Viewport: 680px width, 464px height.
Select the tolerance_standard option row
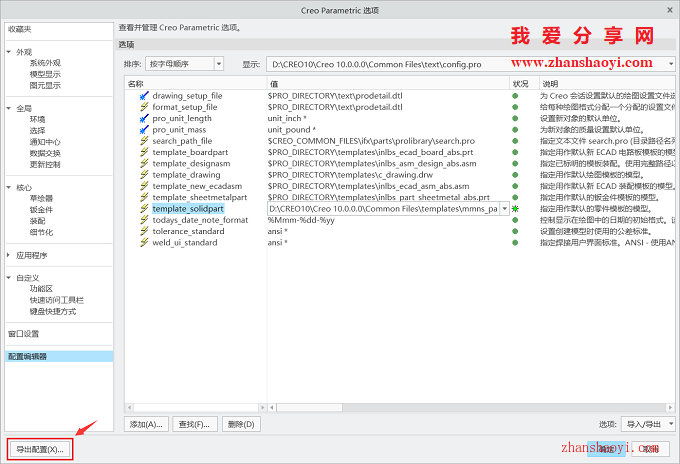click(x=189, y=231)
